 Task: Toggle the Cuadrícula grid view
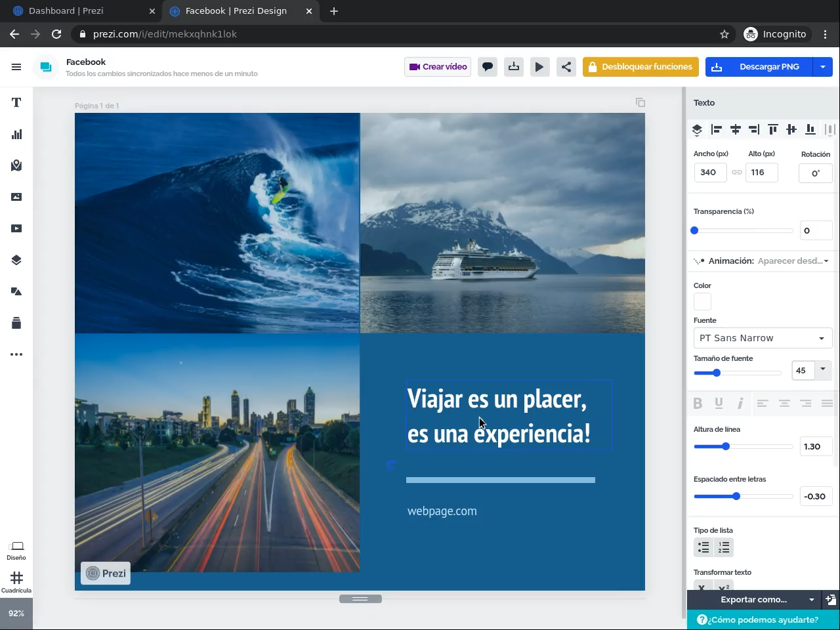(16, 581)
